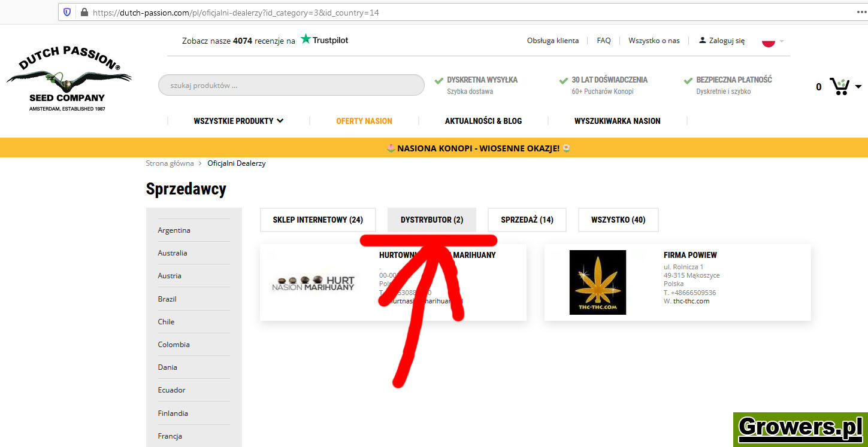This screenshot has height=447, width=868.
Task: Select Australia in the country list
Action: point(173,253)
